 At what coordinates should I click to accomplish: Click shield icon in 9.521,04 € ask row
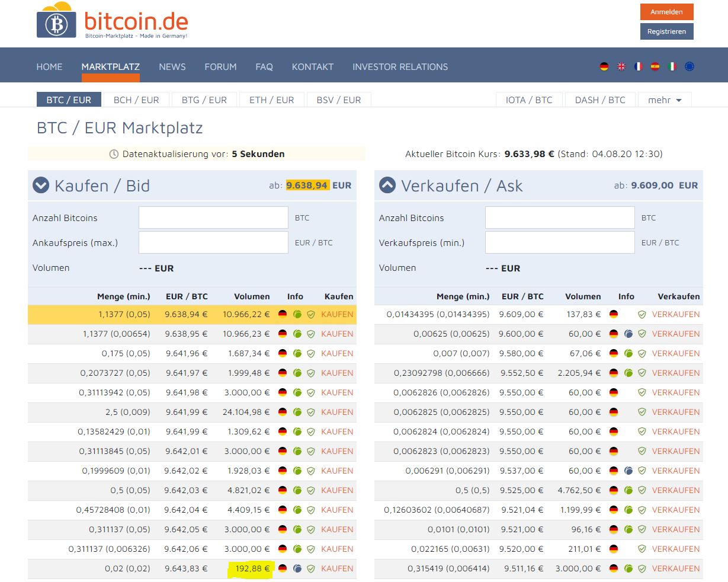coord(642,510)
